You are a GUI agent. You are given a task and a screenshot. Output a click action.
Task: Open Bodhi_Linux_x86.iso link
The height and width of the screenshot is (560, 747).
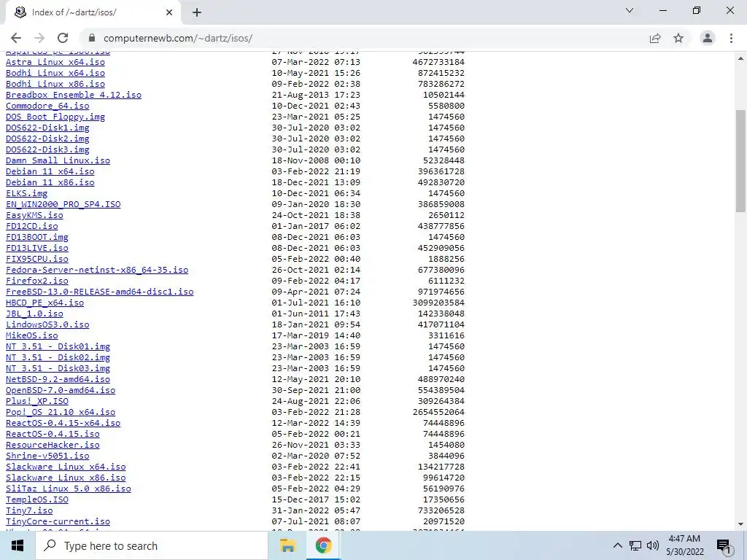pos(55,84)
